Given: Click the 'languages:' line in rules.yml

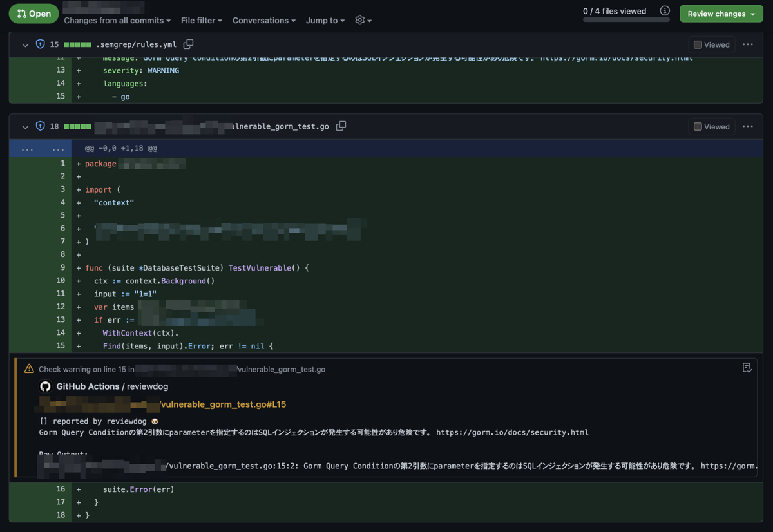Looking at the screenshot, I should point(125,83).
